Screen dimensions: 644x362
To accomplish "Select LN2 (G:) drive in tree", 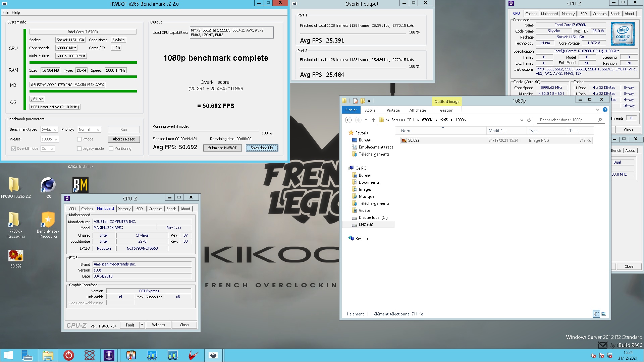I will [x=366, y=225].
